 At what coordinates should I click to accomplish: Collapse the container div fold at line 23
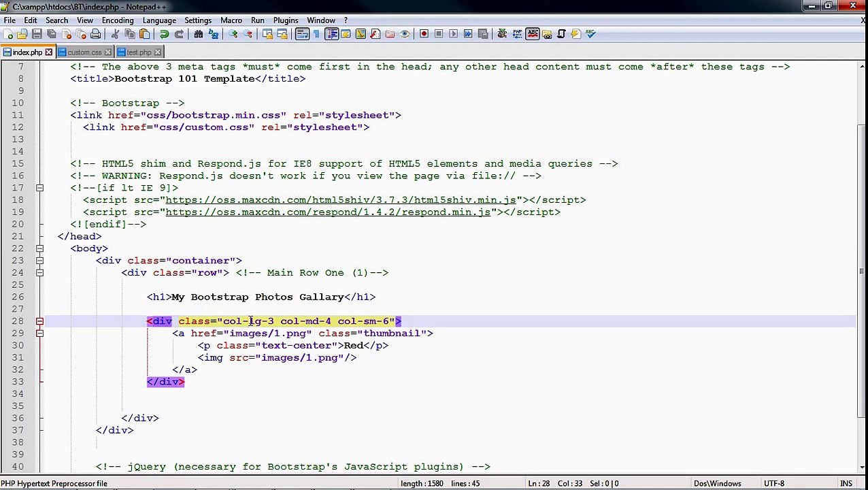point(39,261)
